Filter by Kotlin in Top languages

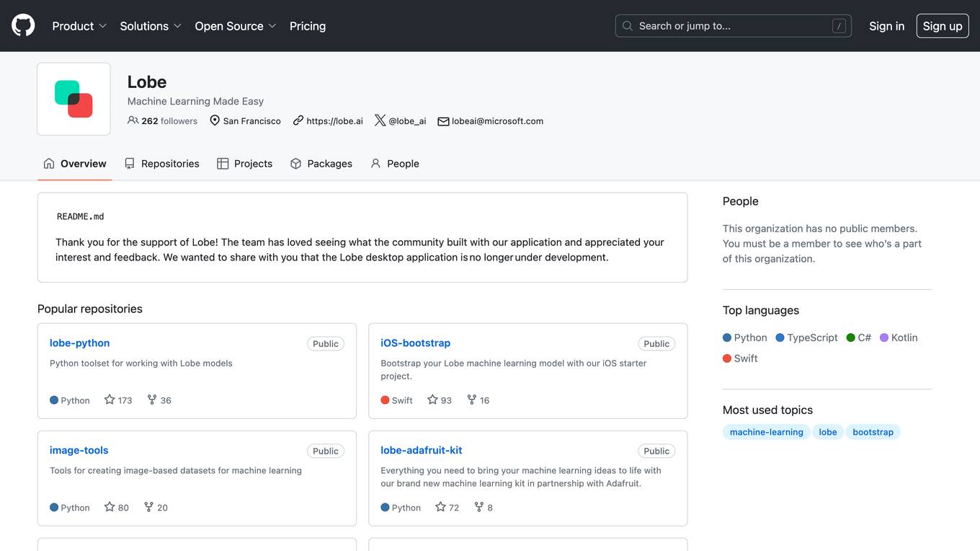point(899,338)
